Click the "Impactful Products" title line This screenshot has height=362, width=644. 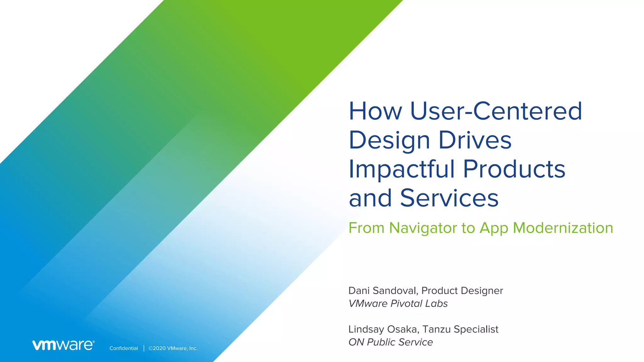click(457, 169)
